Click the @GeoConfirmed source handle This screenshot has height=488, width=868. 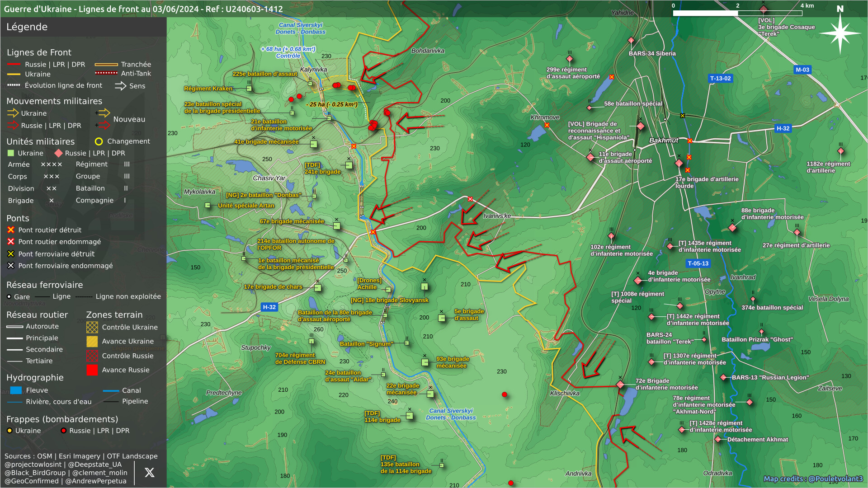pyautogui.click(x=32, y=481)
